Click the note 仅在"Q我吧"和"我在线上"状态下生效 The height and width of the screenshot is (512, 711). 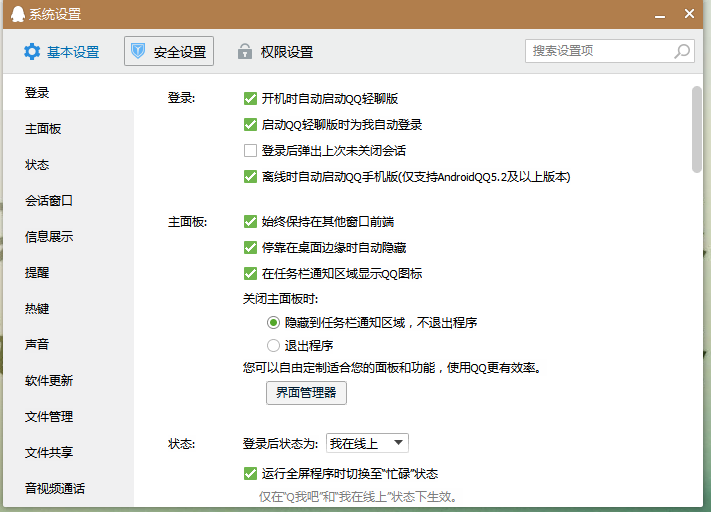point(359,497)
